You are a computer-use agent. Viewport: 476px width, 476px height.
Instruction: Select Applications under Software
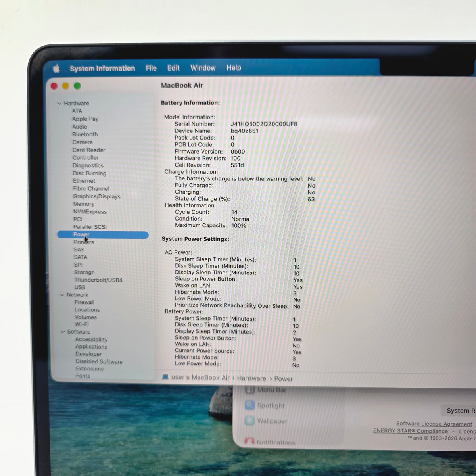91,347
